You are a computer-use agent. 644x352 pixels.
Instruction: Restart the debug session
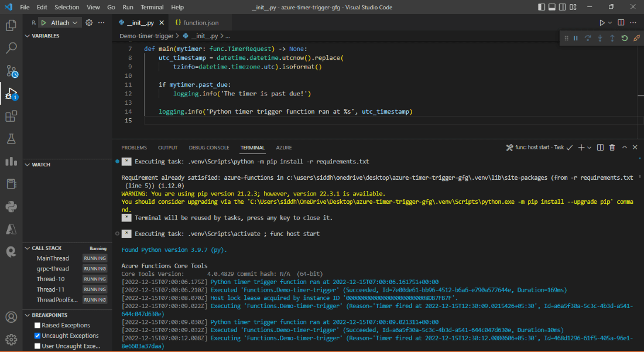[624, 38]
